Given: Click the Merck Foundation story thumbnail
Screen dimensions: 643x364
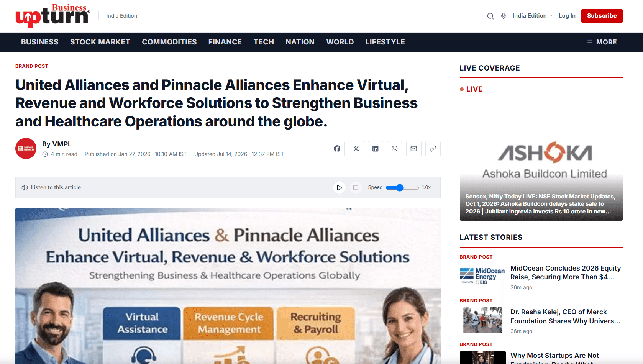Looking at the screenshot, I should pyautogui.click(x=482, y=320).
